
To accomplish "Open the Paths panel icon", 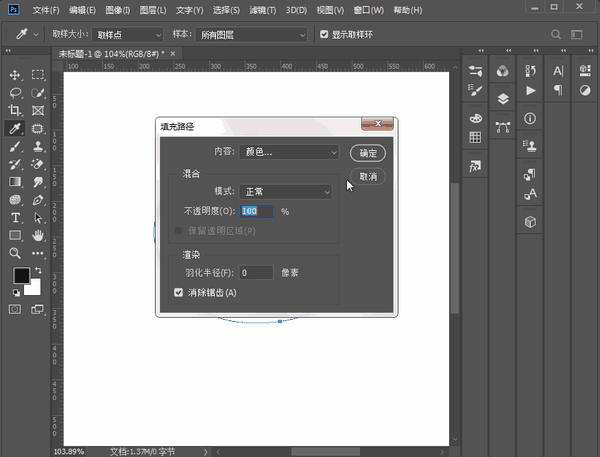I will coord(503,127).
